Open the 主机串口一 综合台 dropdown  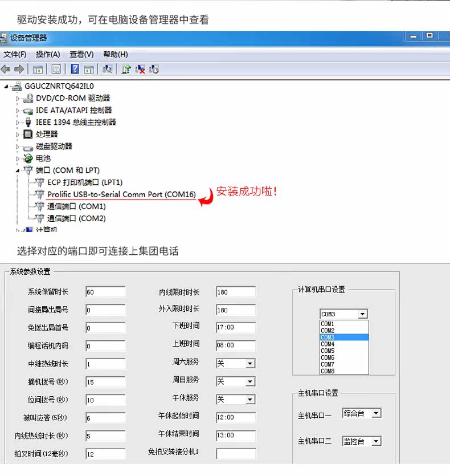tap(377, 413)
